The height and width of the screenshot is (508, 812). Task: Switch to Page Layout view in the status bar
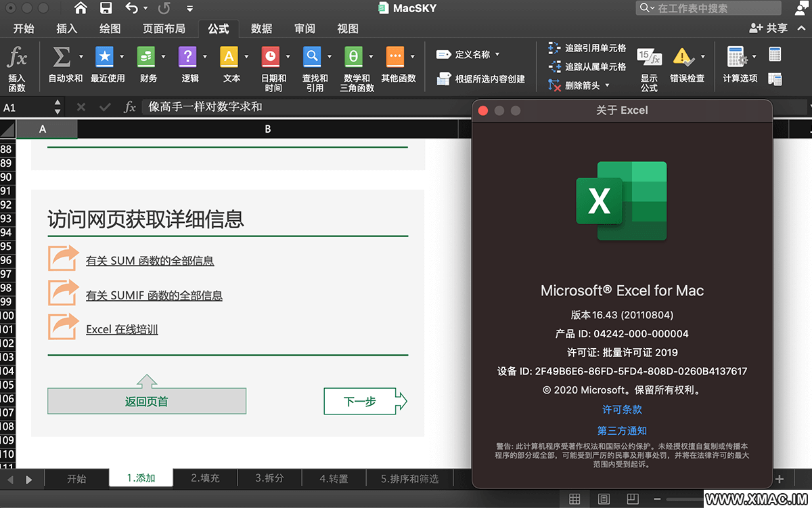coord(604,499)
